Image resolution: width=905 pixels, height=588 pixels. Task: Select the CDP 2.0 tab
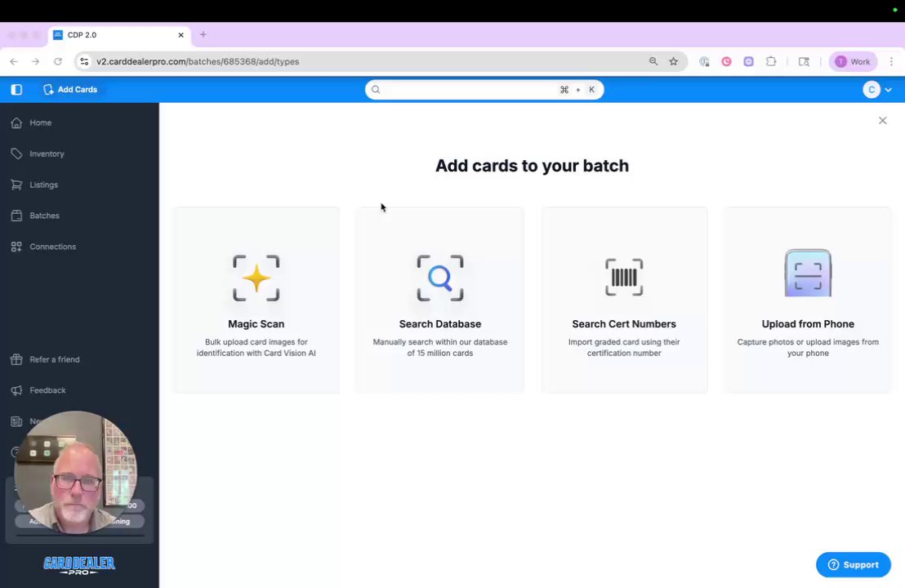(120, 35)
